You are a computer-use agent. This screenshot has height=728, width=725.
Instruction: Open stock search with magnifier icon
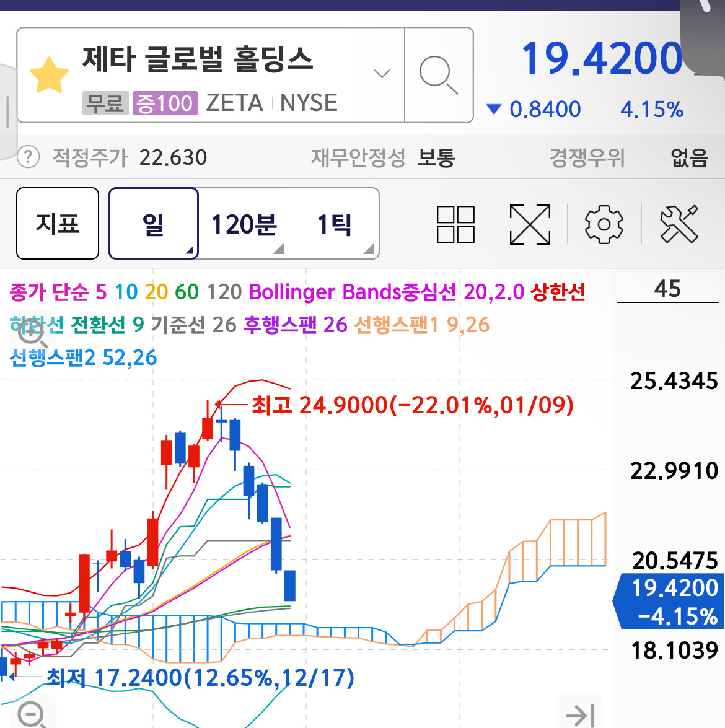pyautogui.click(x=439, y=75)
